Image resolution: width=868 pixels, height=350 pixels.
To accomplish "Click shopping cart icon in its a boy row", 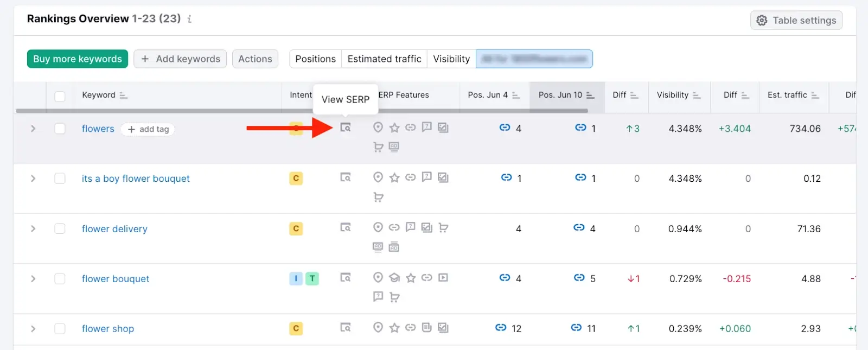I will point(378,197).
